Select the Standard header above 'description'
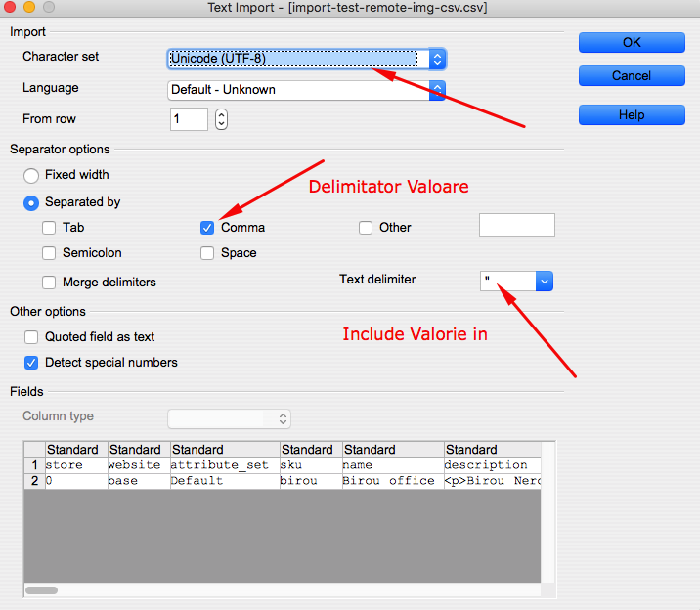The width and height of the screenshot is (700, 610). [493, 450]
